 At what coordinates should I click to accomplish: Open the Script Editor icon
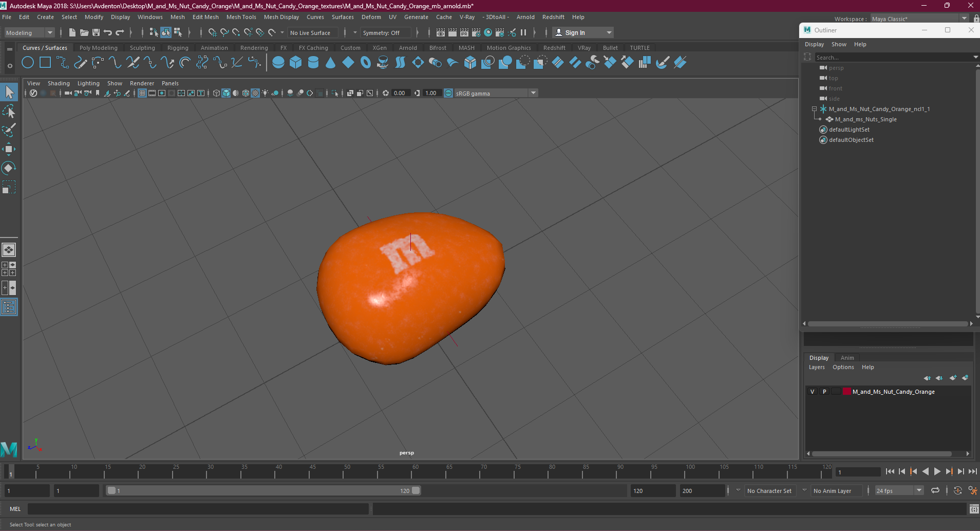[x=974, y=509]
